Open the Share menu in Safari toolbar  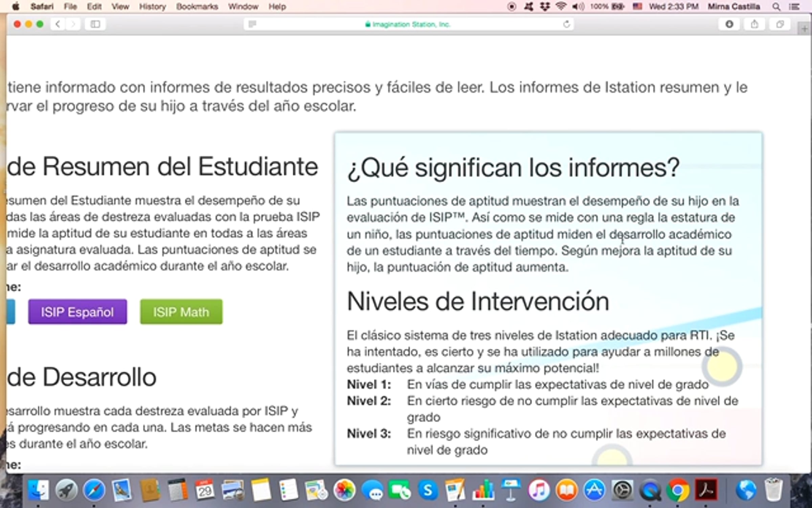(x=754, y=24)
